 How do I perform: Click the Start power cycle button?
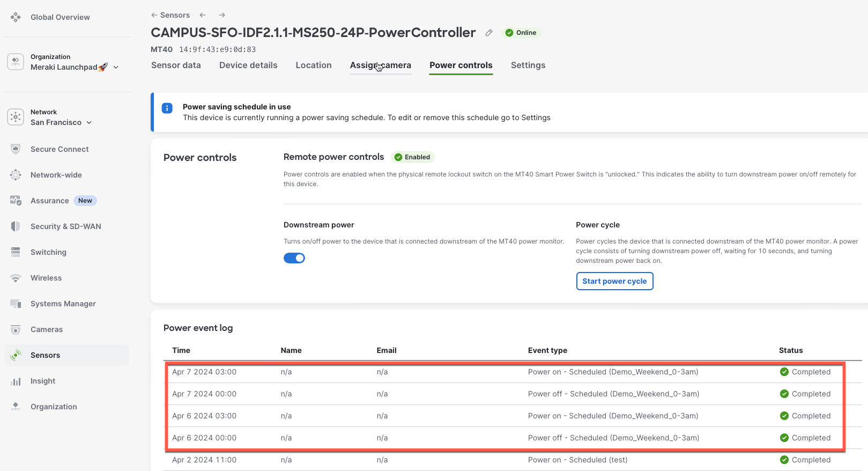(x=614, y=281)
